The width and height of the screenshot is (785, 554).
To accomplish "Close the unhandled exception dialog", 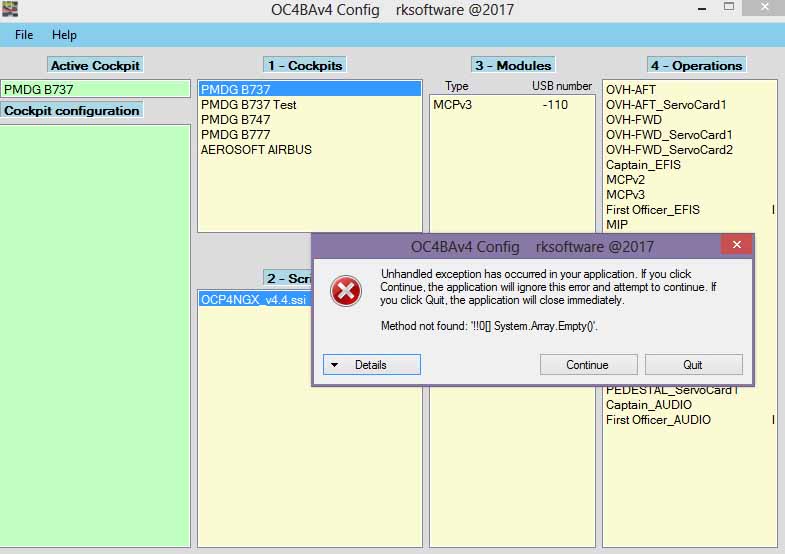I will point(737,245).
